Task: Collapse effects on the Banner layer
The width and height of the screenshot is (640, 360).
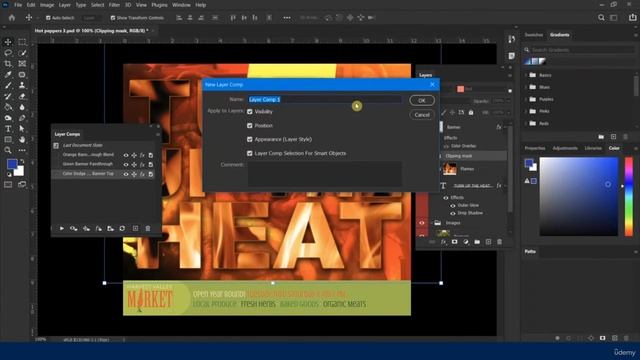Action: [505, 127]
